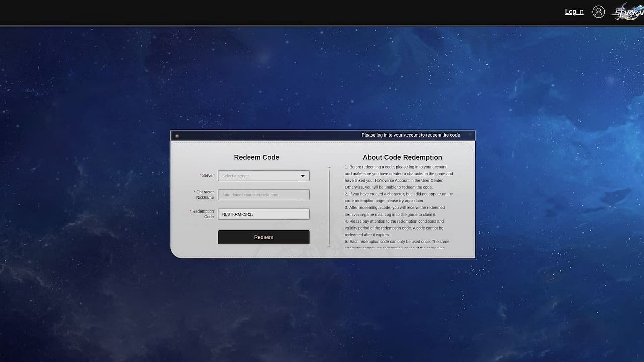The height and width of the screenshot is (362, 644).
Task: Click the Log In link
Action: tap(574, 12)
